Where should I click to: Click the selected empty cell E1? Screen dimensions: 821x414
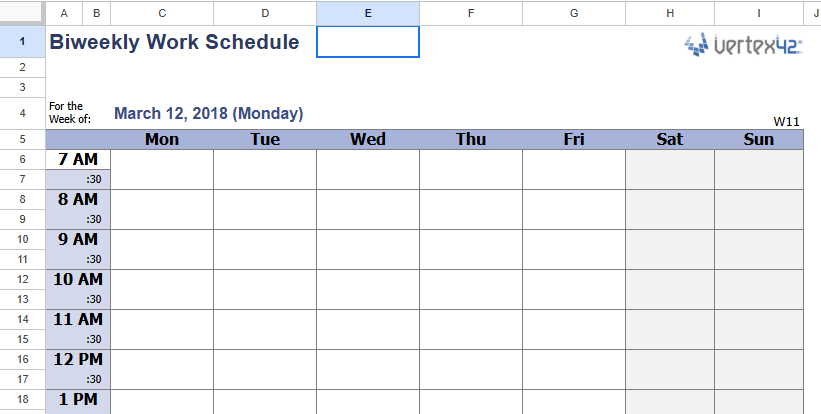[368, 42]
